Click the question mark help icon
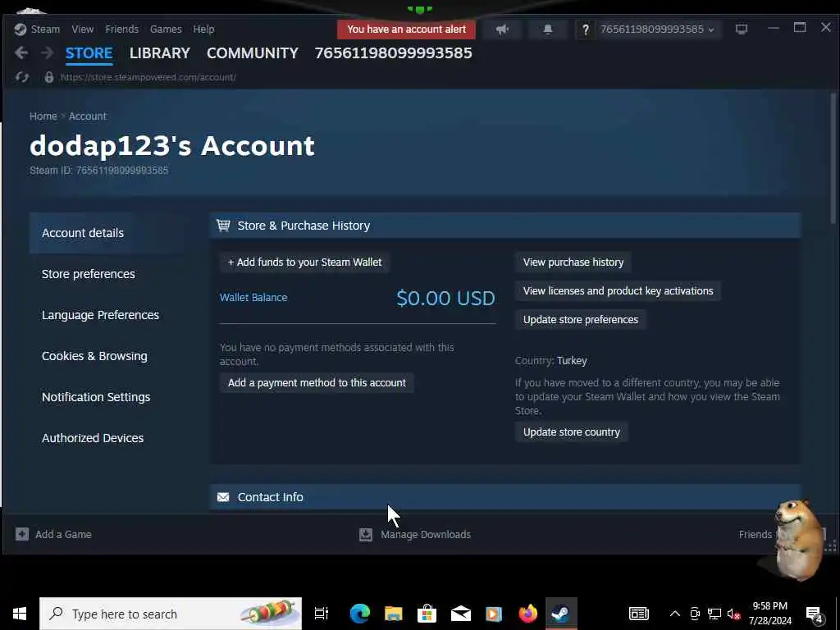 point(586,29)
